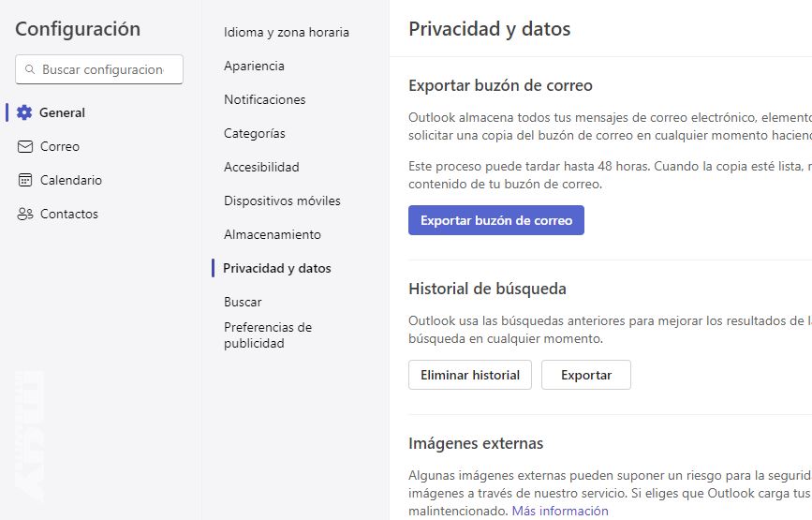Go to the Categorías section
This screenshot has height=520, width=812.
pos(255,133)
